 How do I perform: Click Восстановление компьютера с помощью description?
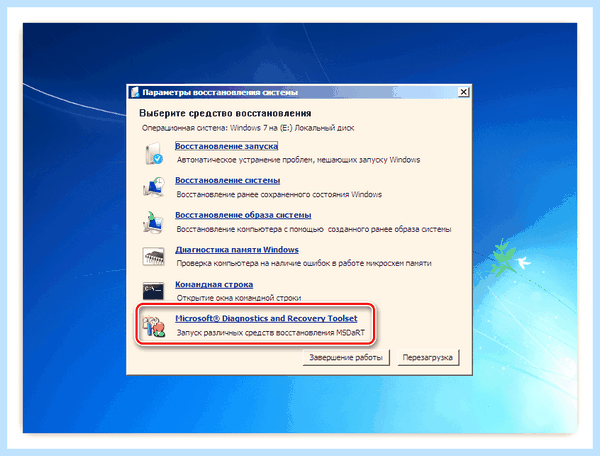pyautogui.click(x=314, y=229)
